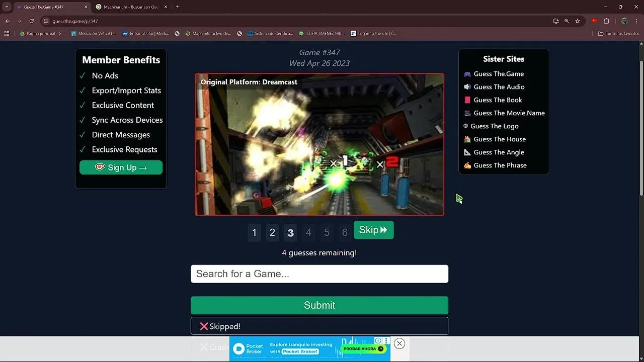Click the Exclusive Requests benefit text
Image resolution: width=644 pixels, height=362 pixels.
click(124, 150)
